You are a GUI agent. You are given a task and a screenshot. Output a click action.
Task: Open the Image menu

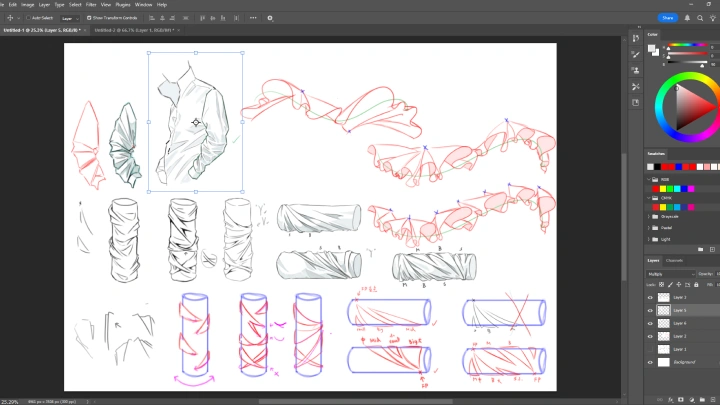click(x=28, y=5)
